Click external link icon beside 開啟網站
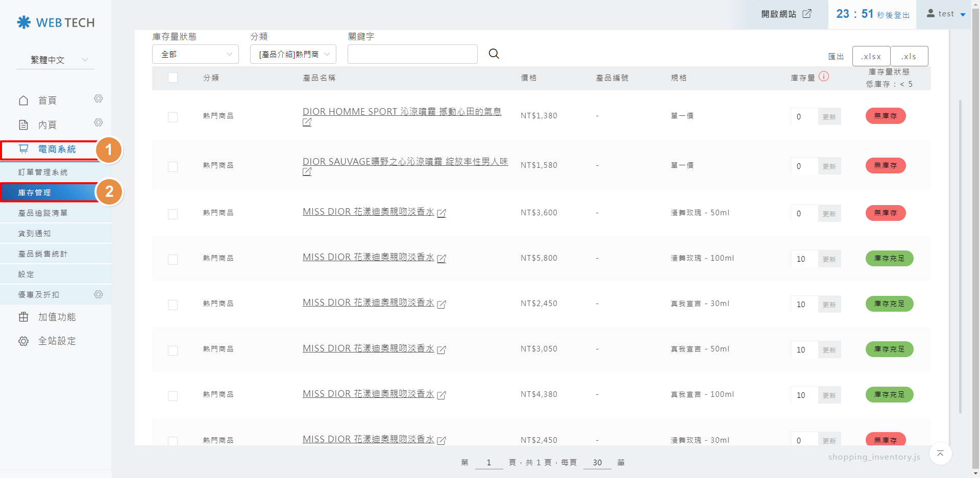Screen dimensions: 980x478 [807, 14]
